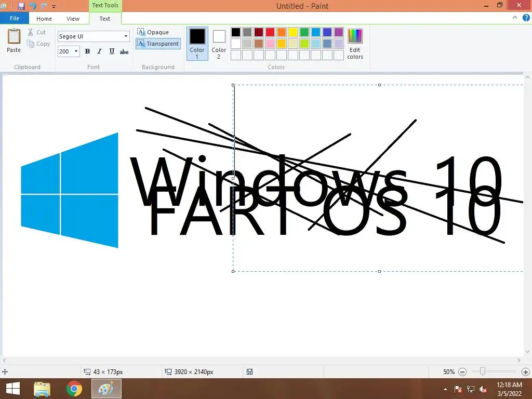Pick the black color swatch
This screenshot has height=399, width=532.
point(236,32)
